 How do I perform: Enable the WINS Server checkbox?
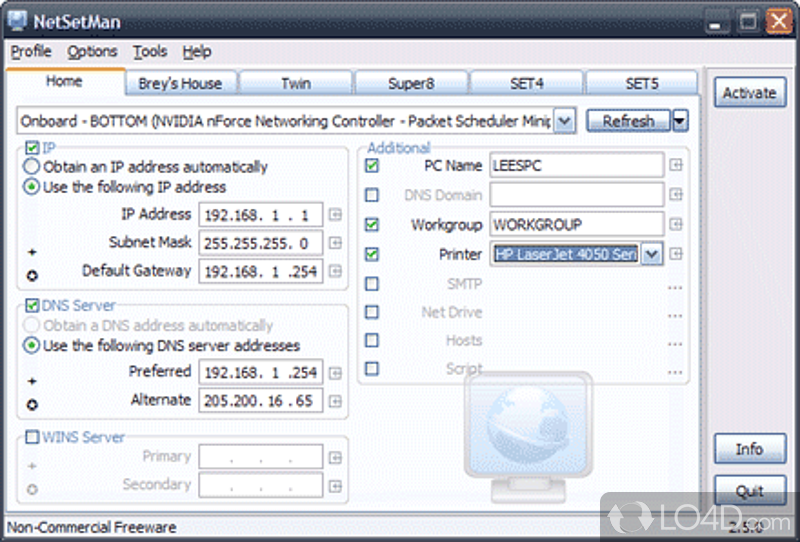pos(32,437)
